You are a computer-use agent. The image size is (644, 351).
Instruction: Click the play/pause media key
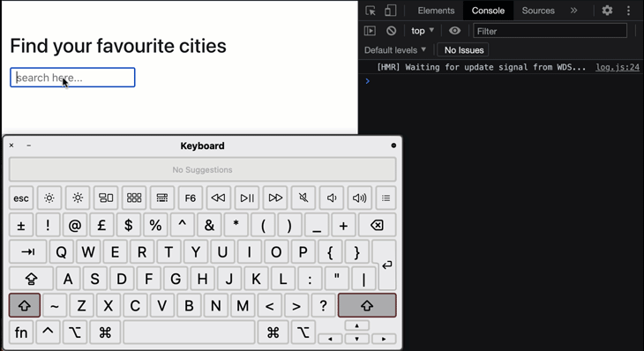point(247,198)
